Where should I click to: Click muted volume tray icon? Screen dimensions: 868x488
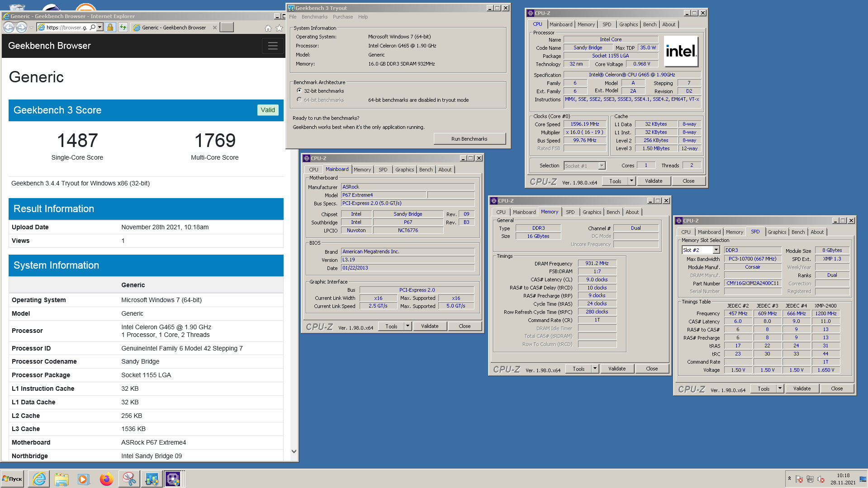(821, 479)
